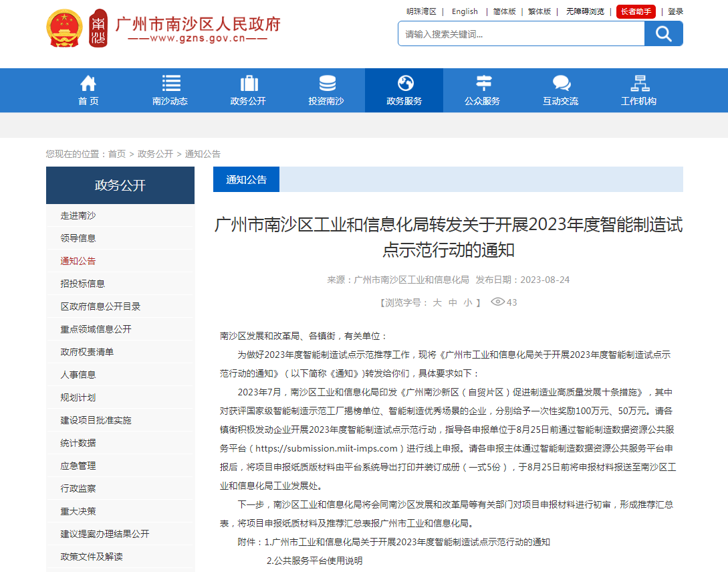Click the 政务公开 briefcase icon

[x=249, y=83]
